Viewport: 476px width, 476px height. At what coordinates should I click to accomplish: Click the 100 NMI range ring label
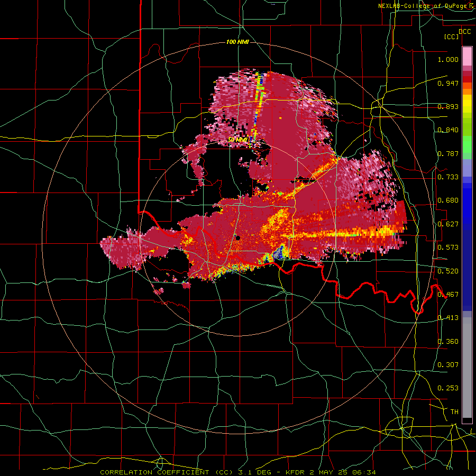pyautogui.click(x=237, y=42)
